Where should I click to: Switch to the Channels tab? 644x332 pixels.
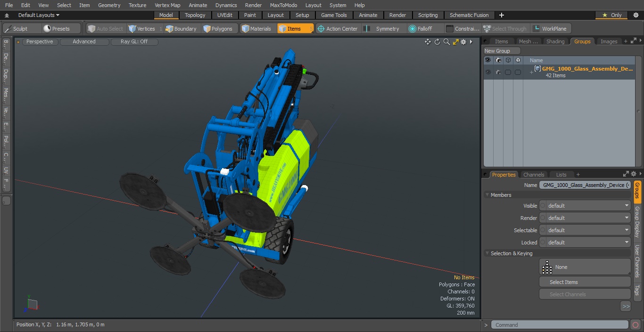pyautogui.click(x=534, y=175)
